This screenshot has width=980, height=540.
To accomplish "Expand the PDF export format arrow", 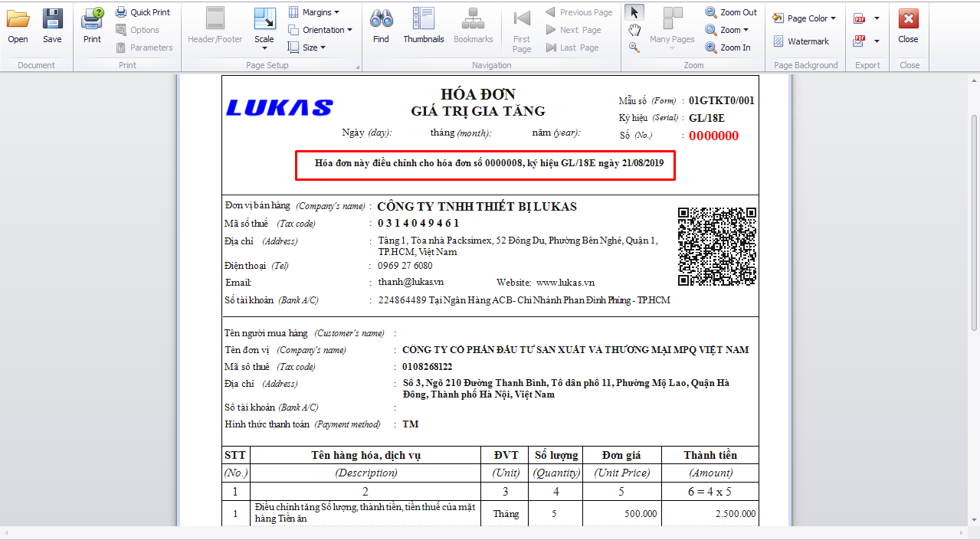I will coord(877,18).
